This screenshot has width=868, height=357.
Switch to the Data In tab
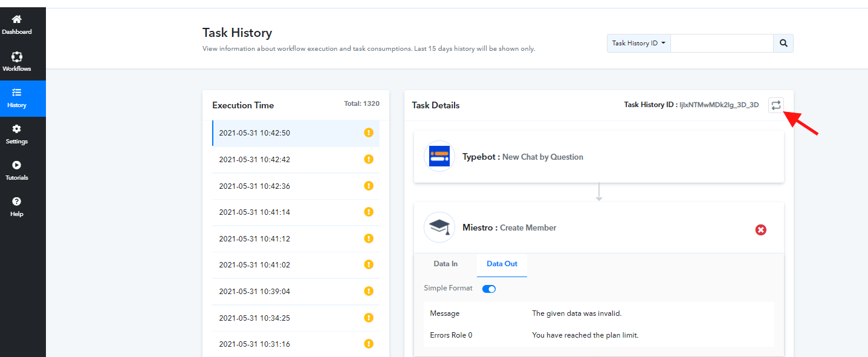point(445,264)
